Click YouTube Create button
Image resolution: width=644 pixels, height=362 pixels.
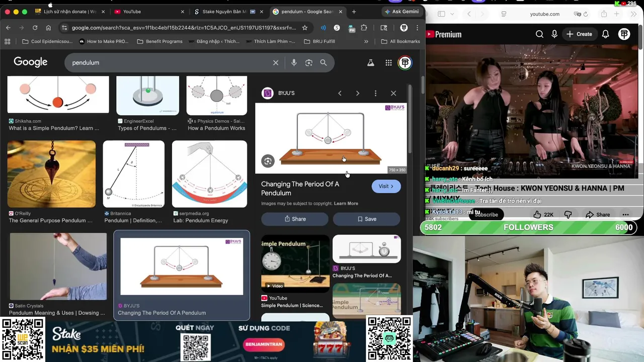pyautogui.click(x=579, y=34)
